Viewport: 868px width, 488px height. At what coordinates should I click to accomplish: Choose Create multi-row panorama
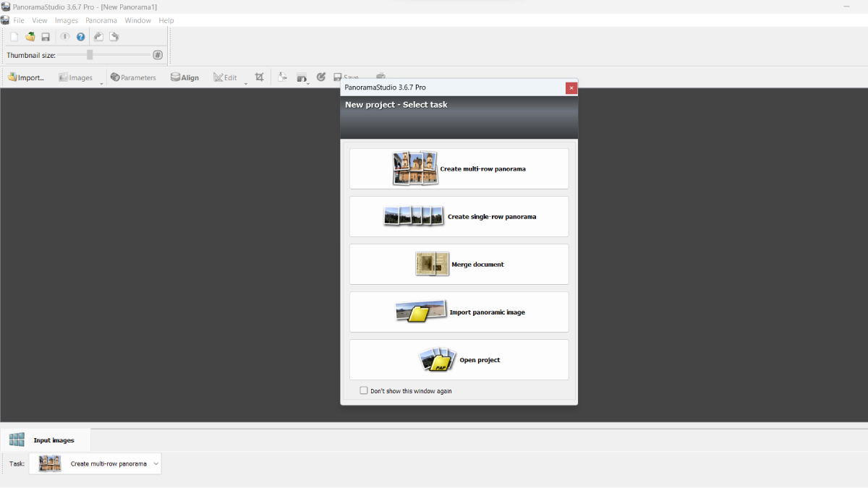pyautogui.click(x=459, y=169)
